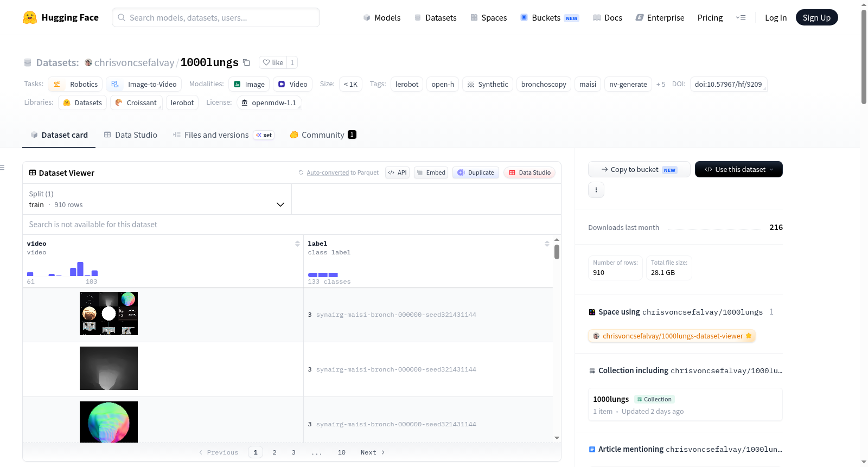Click the Datasets library tag
This screenshot has height=467, width=868.
point(82,103)
